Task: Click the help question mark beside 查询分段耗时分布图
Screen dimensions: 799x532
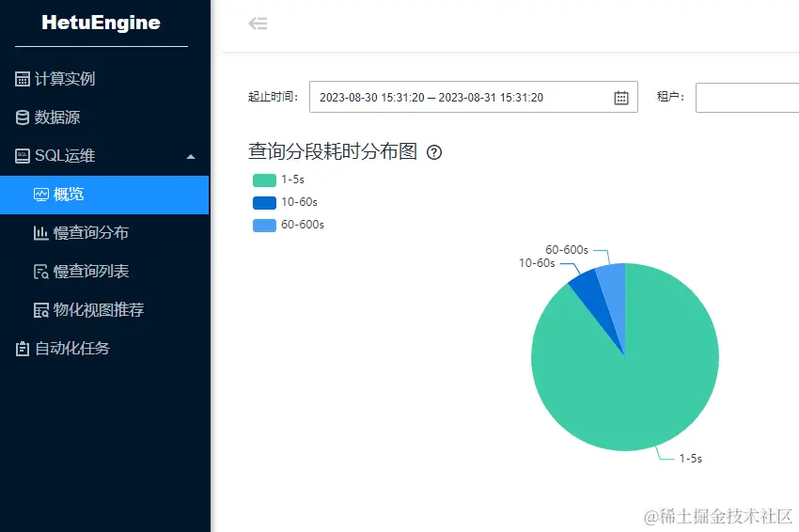Action: click(x=434, y=152)
